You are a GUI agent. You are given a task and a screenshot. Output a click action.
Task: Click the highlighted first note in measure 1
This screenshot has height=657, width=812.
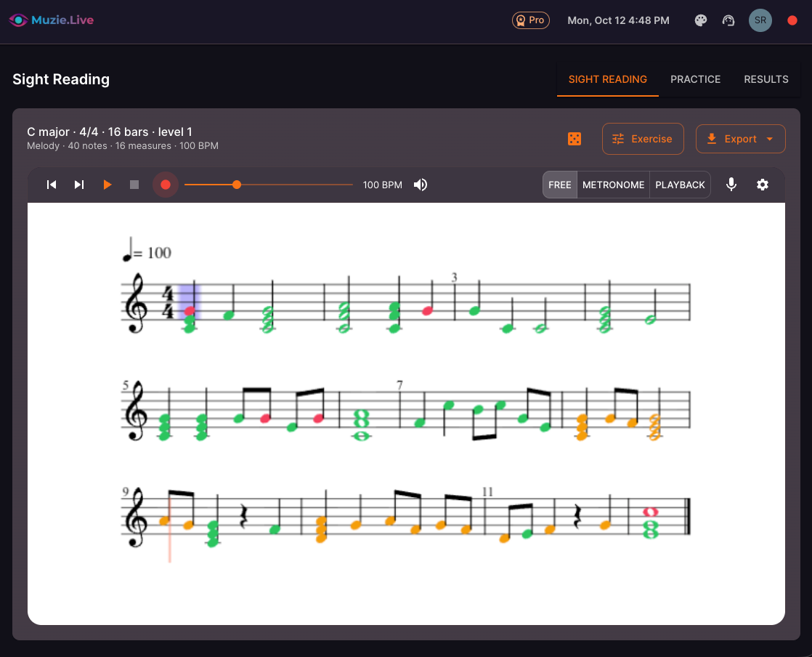[190, 311]
